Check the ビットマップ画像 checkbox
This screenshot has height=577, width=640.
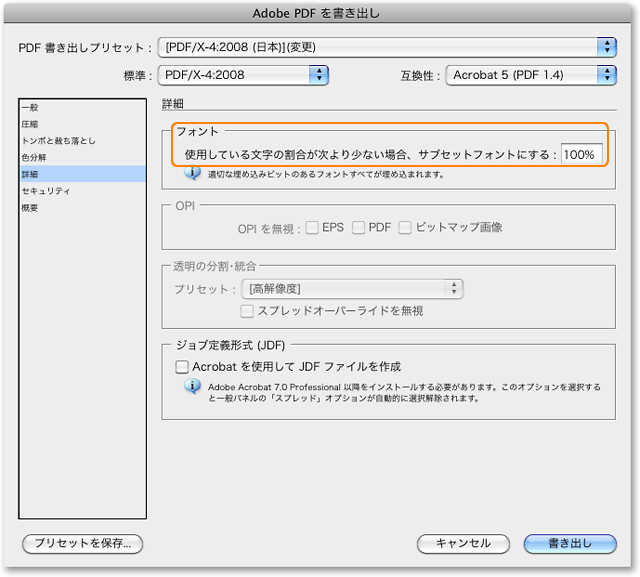point(405,227)
